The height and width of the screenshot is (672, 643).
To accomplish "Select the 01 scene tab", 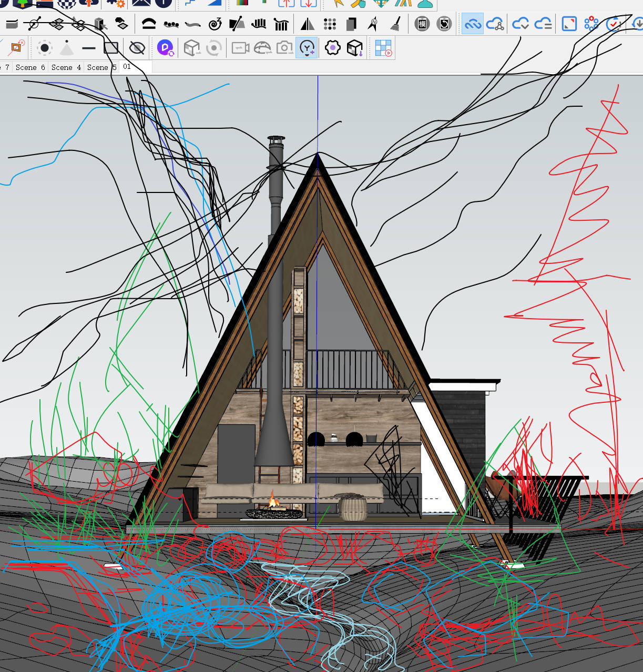I will pyautogui.click(x=127, y=67).
